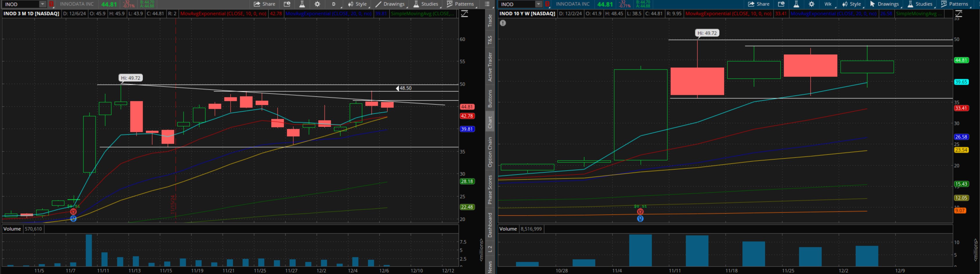Open the Dashboard sidebar tab
The image size is (980, 274).
(x=490, y=225)
